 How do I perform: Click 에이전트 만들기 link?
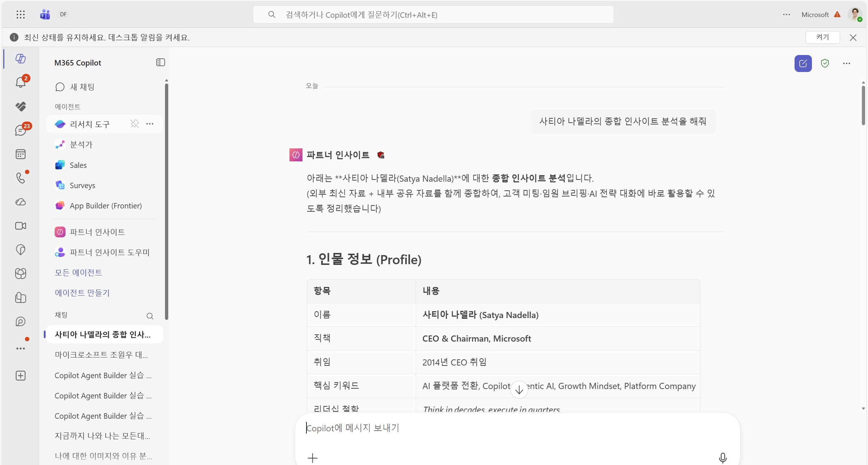[82, 293]
